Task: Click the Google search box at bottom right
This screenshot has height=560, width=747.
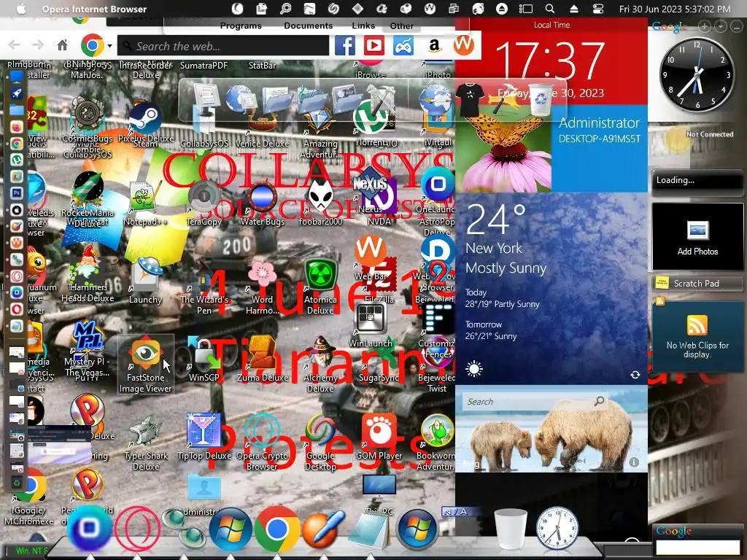Action: point(697,547)
